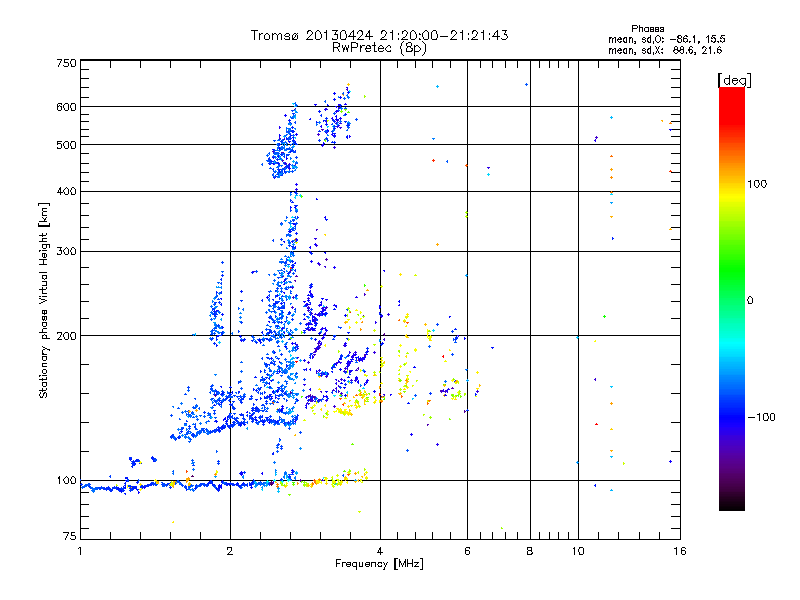Click the y-axis tick label "750"
This screenshot has width=800, height=600.
(x=66, y=63)
